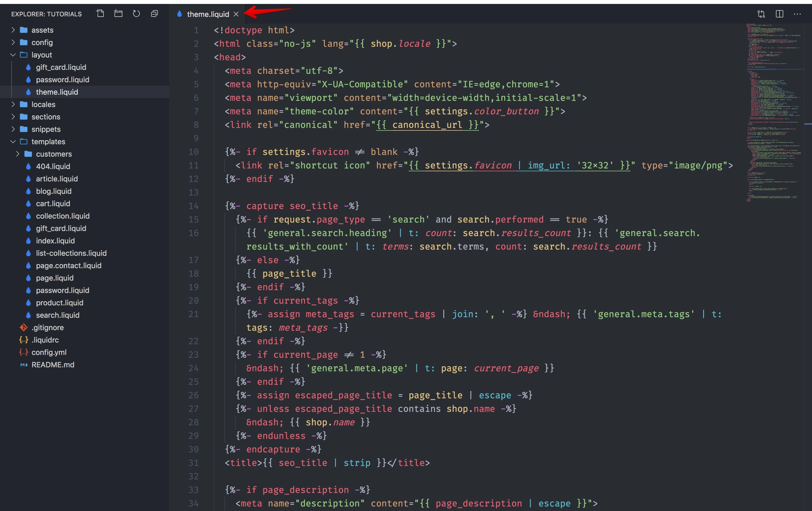Click the git icon beside .gitignore
Viewport: 812px width, 511px height.
pos(24,327)
